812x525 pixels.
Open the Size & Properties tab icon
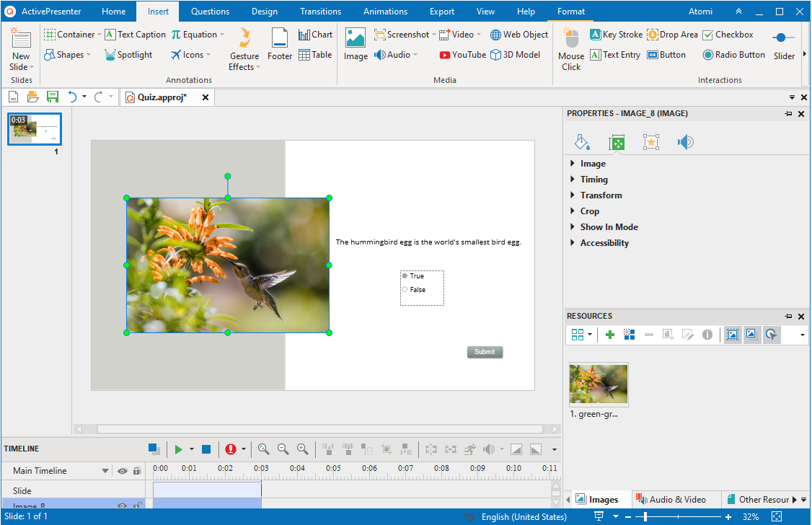click(x=617, y=142)
